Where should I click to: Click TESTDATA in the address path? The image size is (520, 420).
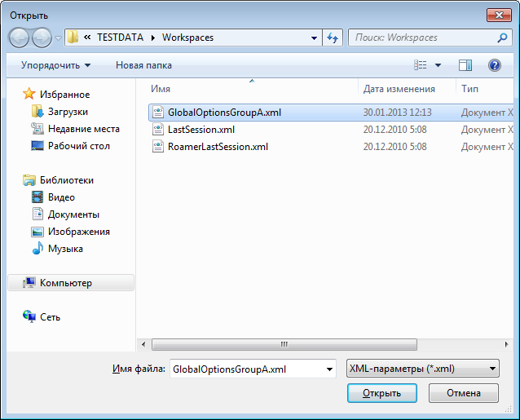click(120, 38)
